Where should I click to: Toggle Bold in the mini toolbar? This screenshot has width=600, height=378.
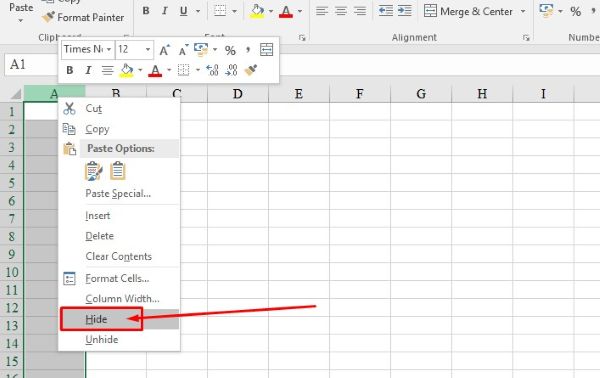tap(70, 70)
